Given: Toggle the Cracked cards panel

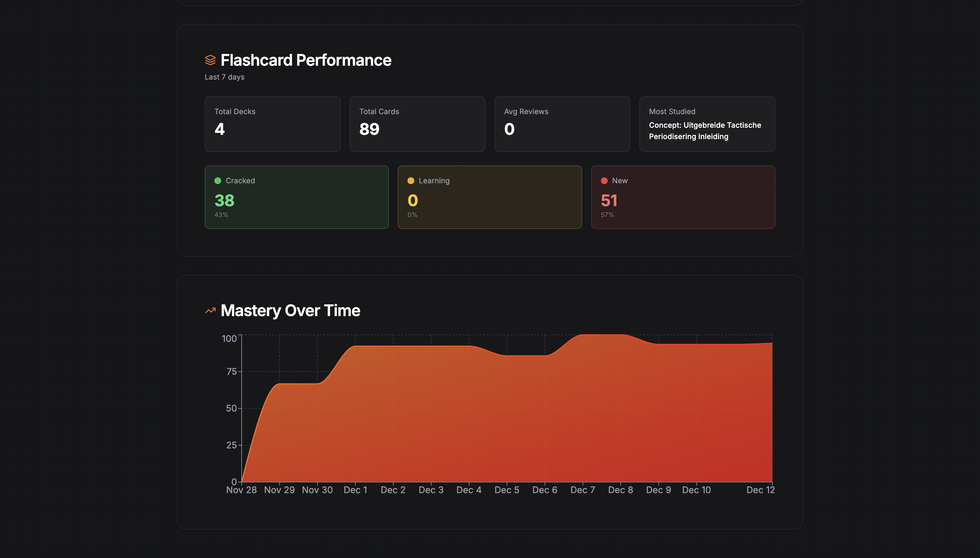Looking at the screenshot, I should [297, 197].
